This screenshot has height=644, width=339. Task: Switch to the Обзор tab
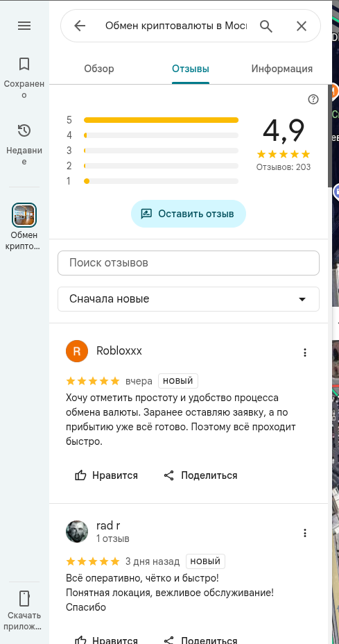click(x=99, y=69)
